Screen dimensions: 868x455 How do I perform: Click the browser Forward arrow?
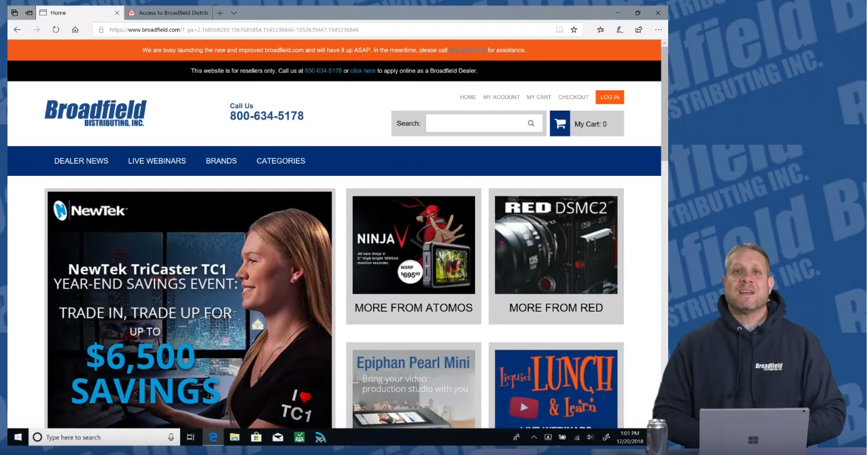coord(37,30)
